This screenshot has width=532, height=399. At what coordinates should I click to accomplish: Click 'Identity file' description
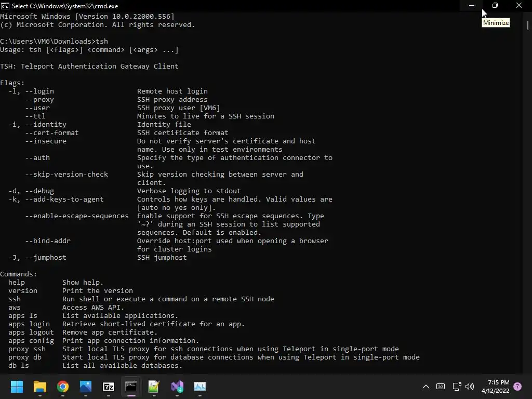pyautogui.click(x=164, y=125)
